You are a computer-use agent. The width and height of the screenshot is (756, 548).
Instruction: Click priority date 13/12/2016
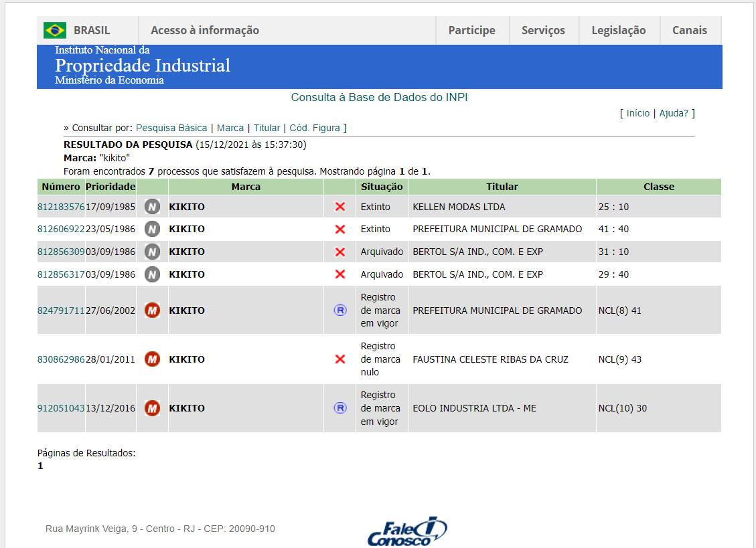(110, 408)
